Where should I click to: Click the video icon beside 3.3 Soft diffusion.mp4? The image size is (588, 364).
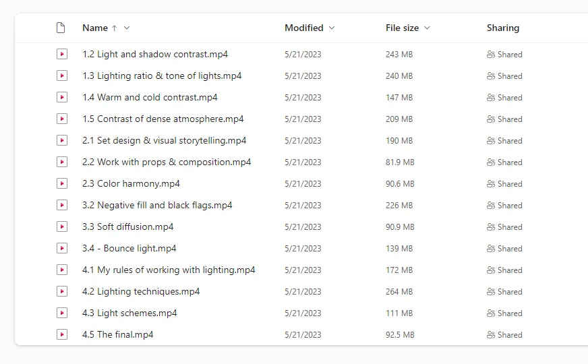(62, 227)
